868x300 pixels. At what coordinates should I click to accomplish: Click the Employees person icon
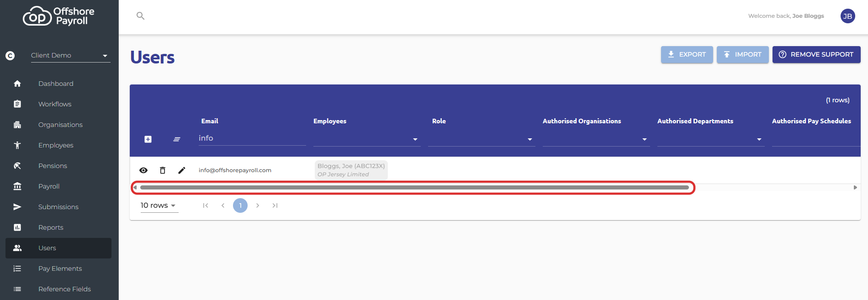tap(17, 145)
